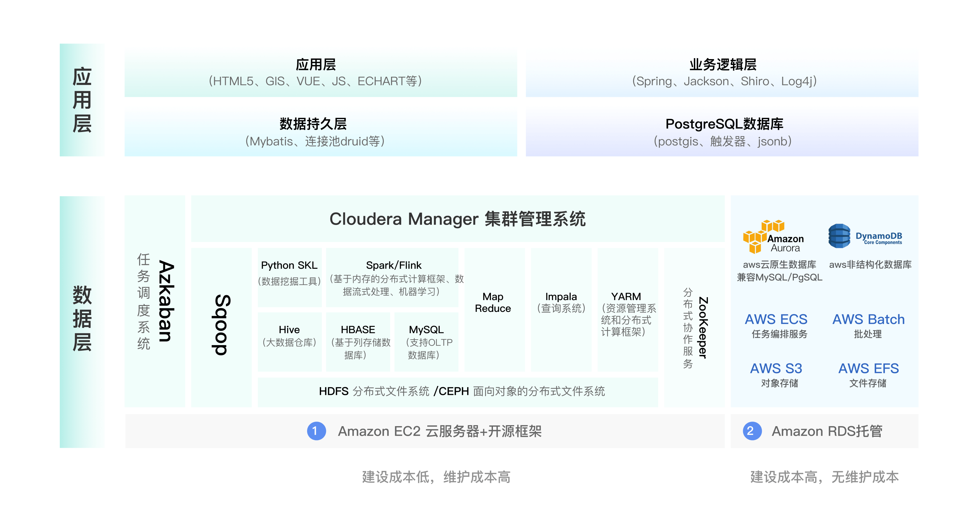This screenshot has width=980, height=529.
Task: Click the Spark/Flink cell
Action: (392, 277)
